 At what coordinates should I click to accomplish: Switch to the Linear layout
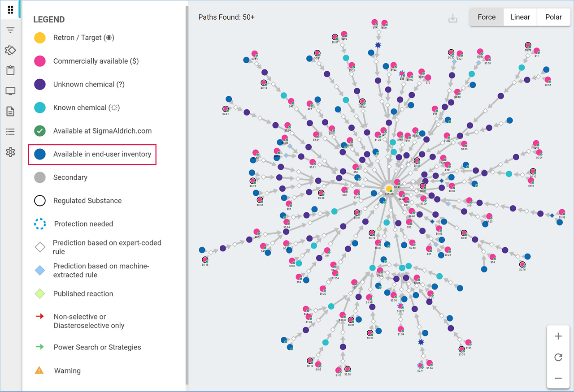point(520,17)
